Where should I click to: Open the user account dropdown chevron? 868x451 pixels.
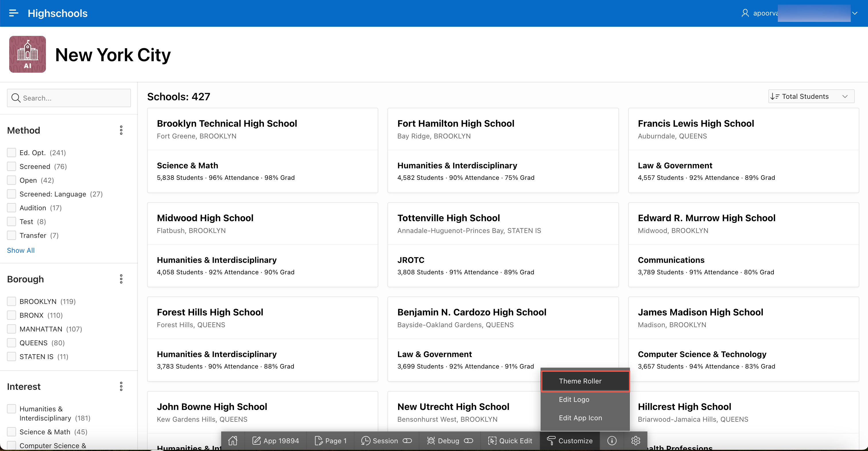point(855,13)
